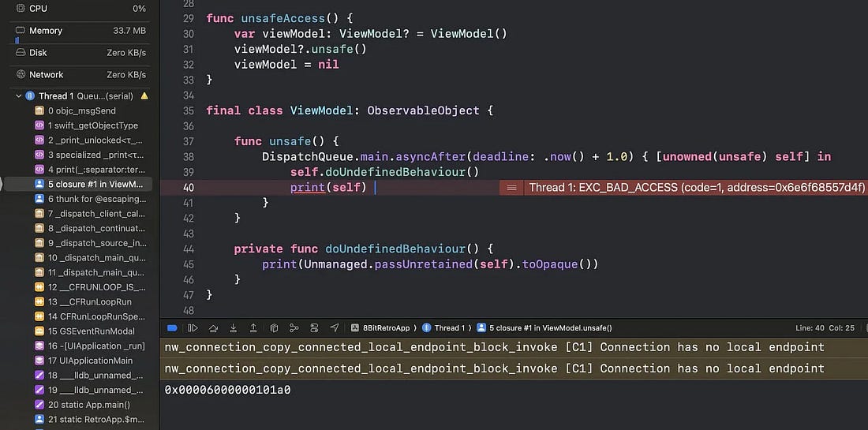Select Thread 1 in the debug jump bar
Viewport: 868px width, 430px height.
point(444,328)
